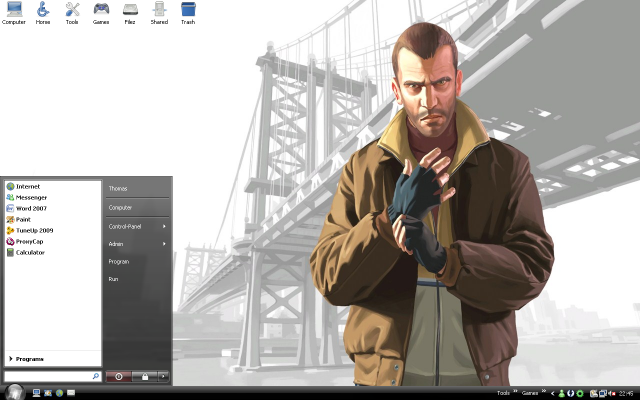Click the blue circular tray icon
640x400 pixels.
pyautogui.click(x=571, y=393)
